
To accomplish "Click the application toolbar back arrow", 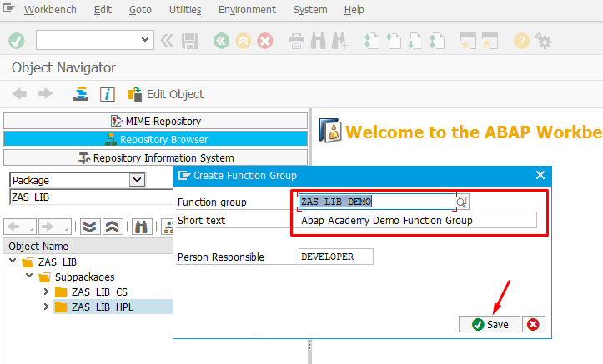I will click(19, 93).
